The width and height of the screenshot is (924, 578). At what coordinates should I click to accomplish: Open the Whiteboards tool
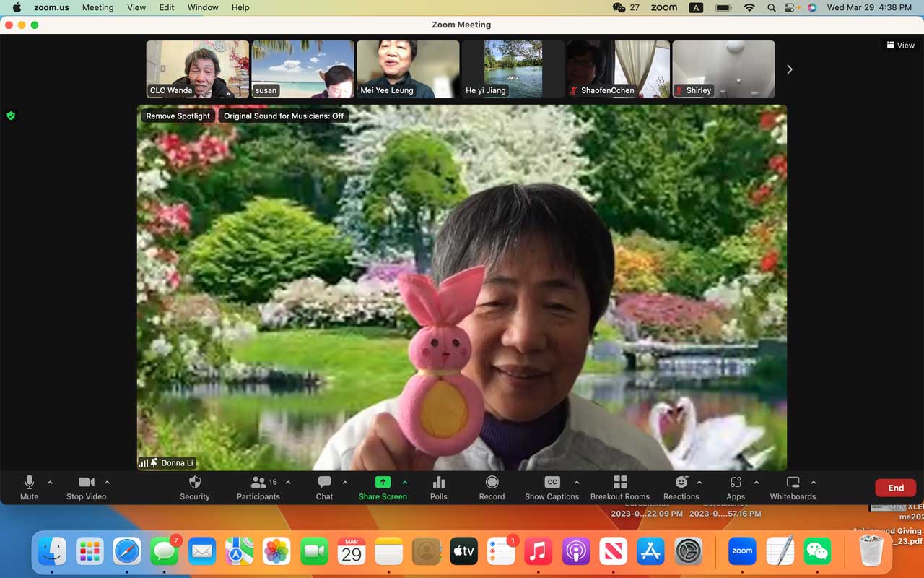[793, 483]
